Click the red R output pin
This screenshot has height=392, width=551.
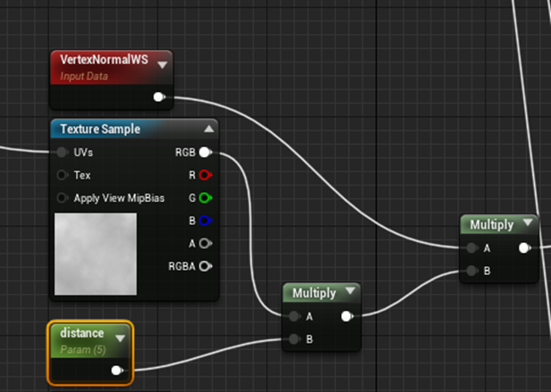click(205, 175)
